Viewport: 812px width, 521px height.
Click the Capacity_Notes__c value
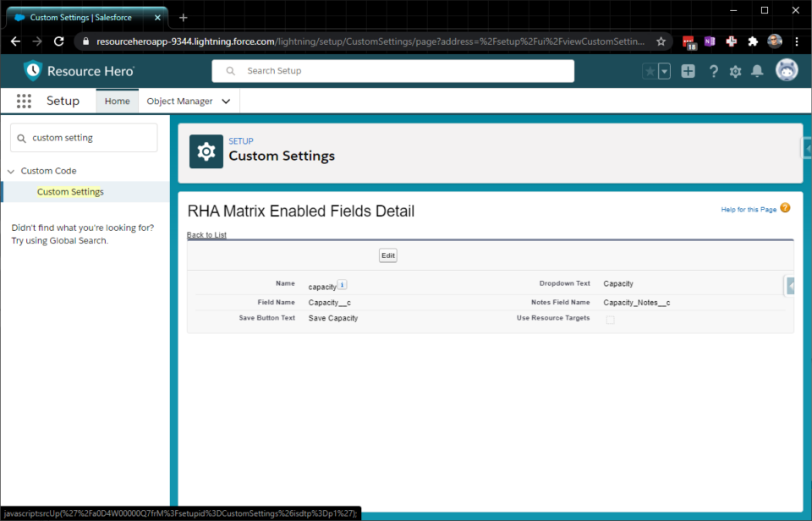click(x=636, y=303)
